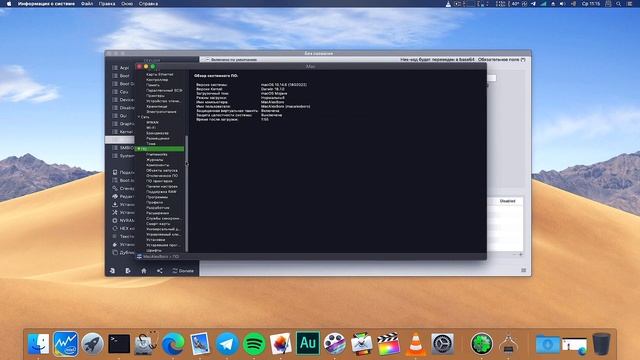Click the share icon in Clover bottom bar

click(160, 271)
